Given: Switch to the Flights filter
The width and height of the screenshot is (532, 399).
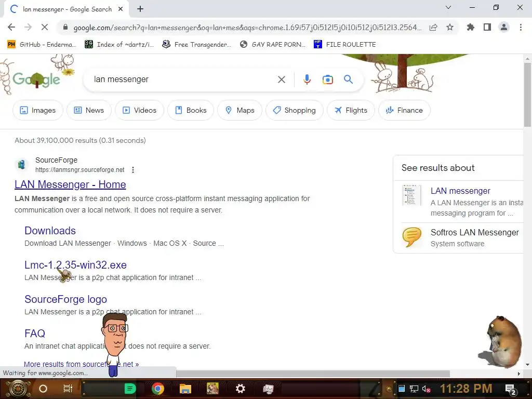Looking at the screenshot, I should pos(351,110).
